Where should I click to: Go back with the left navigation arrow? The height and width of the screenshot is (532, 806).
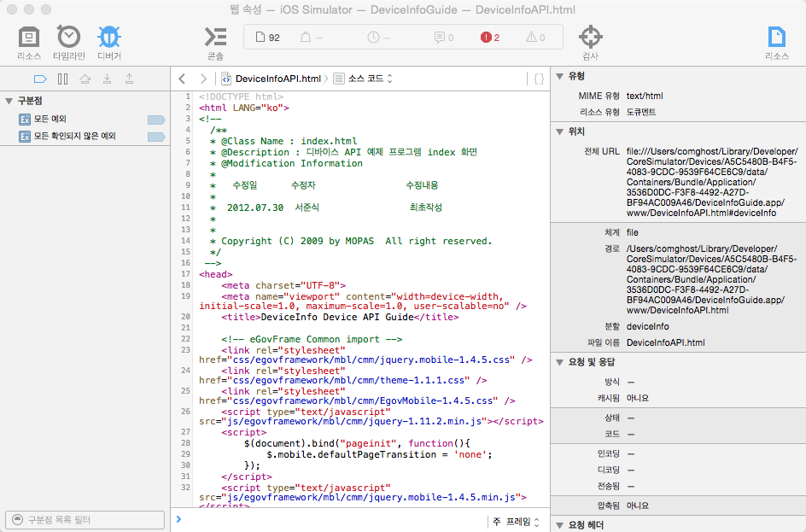pos(182,79)
